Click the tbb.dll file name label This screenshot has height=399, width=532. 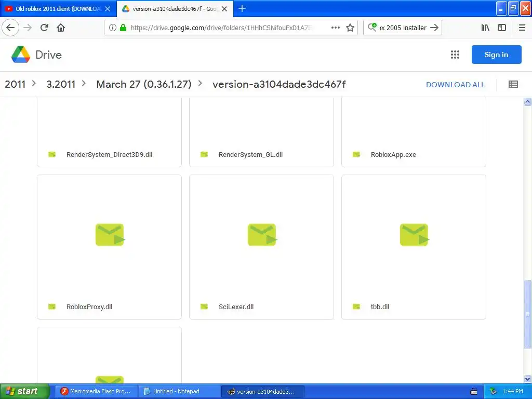[380, 307]
